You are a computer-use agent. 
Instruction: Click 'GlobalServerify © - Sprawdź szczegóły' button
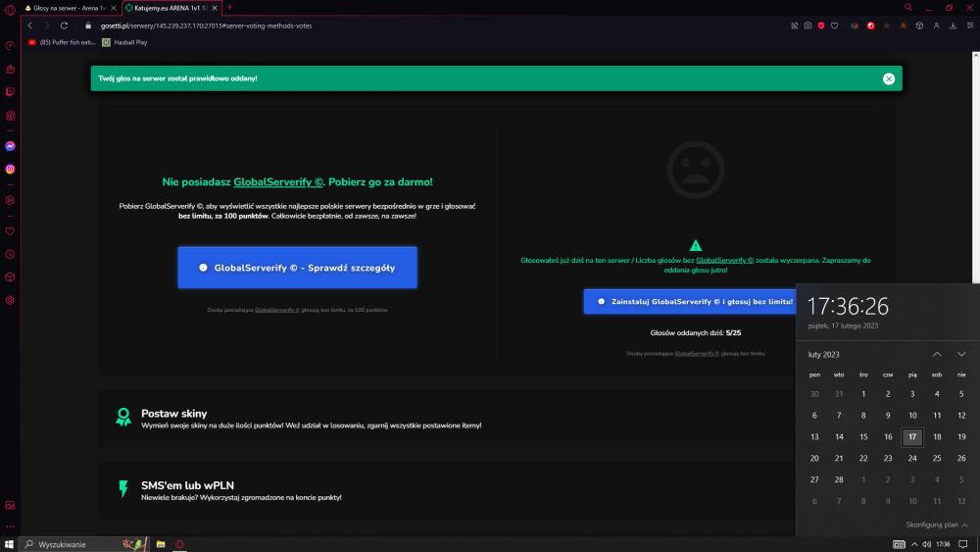(298, 268)
